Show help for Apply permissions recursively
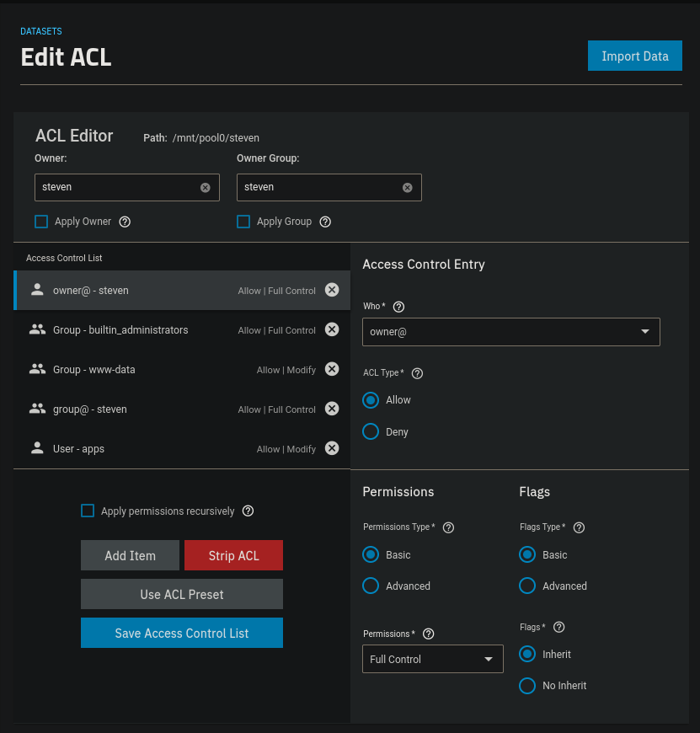Screen dimensions: 700x733 (x=248, y=511)
